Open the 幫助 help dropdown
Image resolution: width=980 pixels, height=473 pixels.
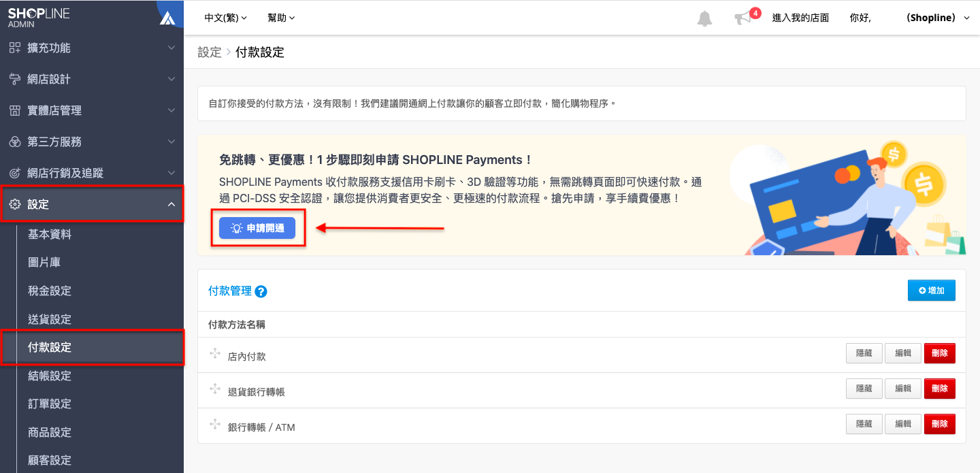(281, 18)
